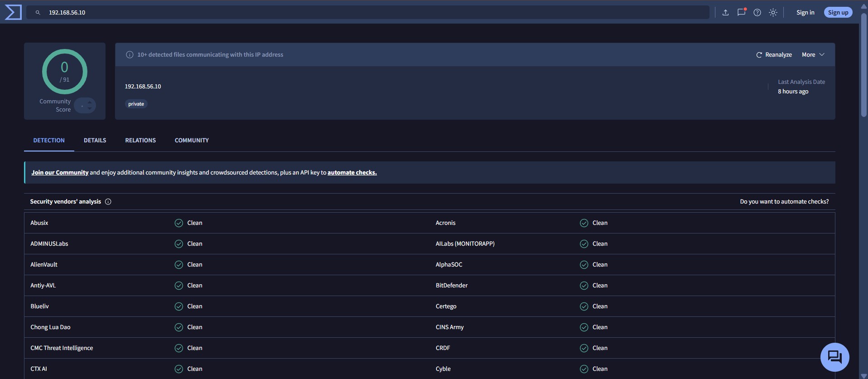Screen dimensions: 868x379
Task: Click the Abusix clean checkmark icon
Action: tap(179, 223)
